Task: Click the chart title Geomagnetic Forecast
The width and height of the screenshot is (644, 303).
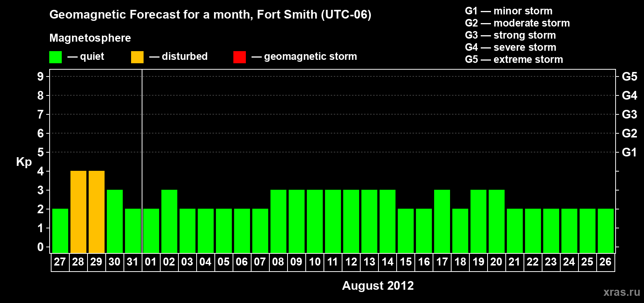Action: [x=210, y=15]
